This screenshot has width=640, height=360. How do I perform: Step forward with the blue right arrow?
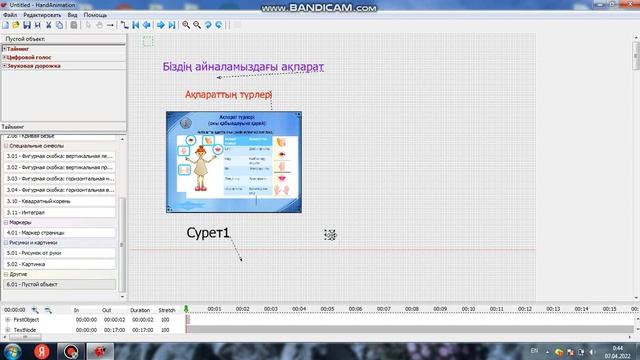tap(161, 25)
